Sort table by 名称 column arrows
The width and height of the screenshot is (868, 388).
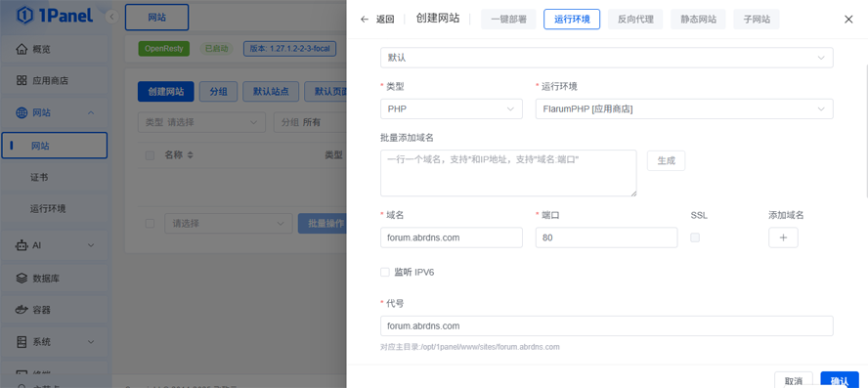pyautogui.click(x=191, y=155)
